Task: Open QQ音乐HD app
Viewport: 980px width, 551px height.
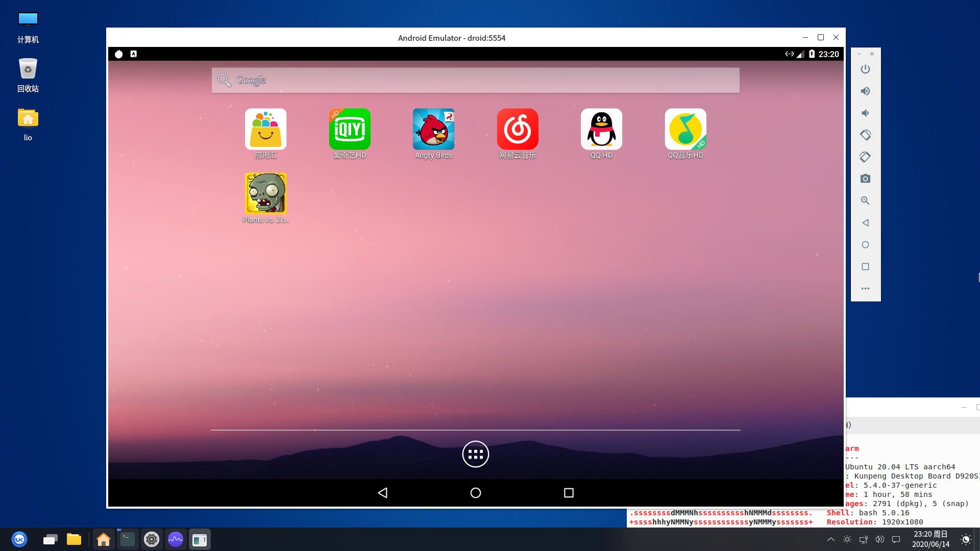Action: pos(685,129)
